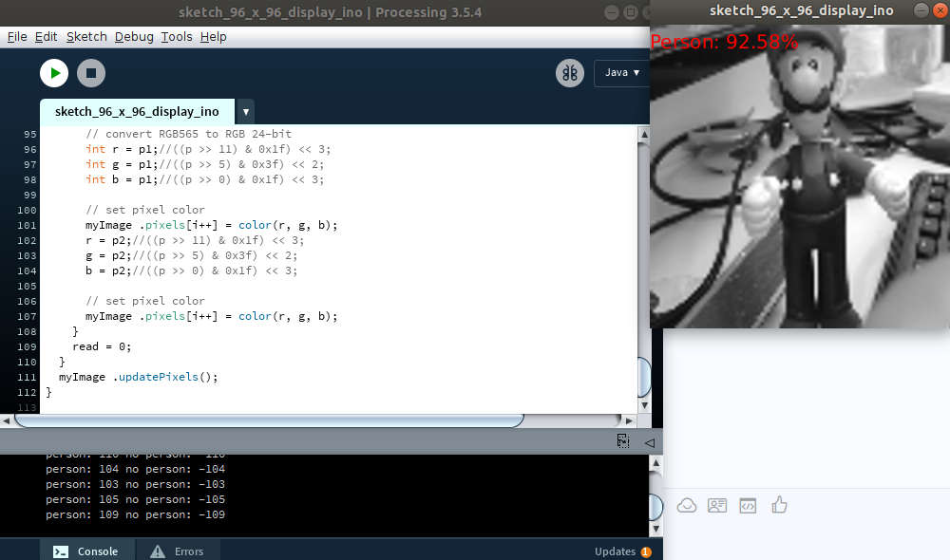The image size is (950, 560).
Task: Click 'myImage .updatePixels();' code line
Action: pyautogui.click(x=138, y=377)
